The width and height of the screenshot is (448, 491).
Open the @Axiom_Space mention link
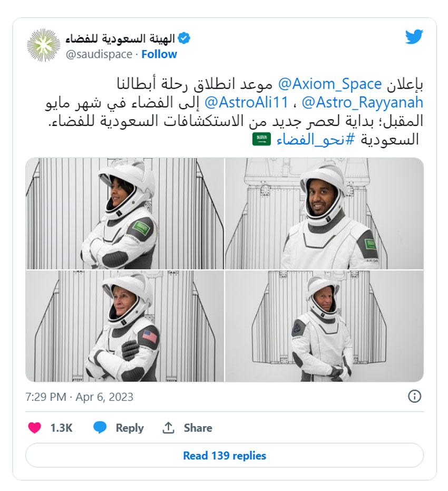tap(329, 84)
